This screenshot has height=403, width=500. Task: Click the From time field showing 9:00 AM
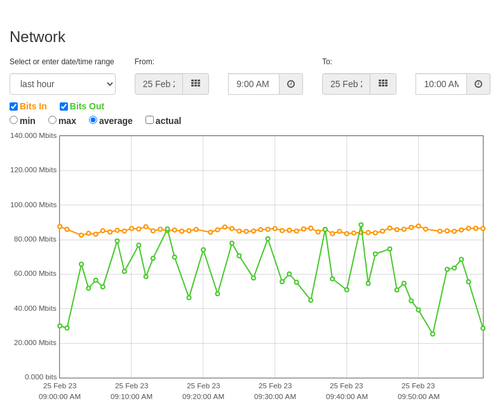(254, 84)
